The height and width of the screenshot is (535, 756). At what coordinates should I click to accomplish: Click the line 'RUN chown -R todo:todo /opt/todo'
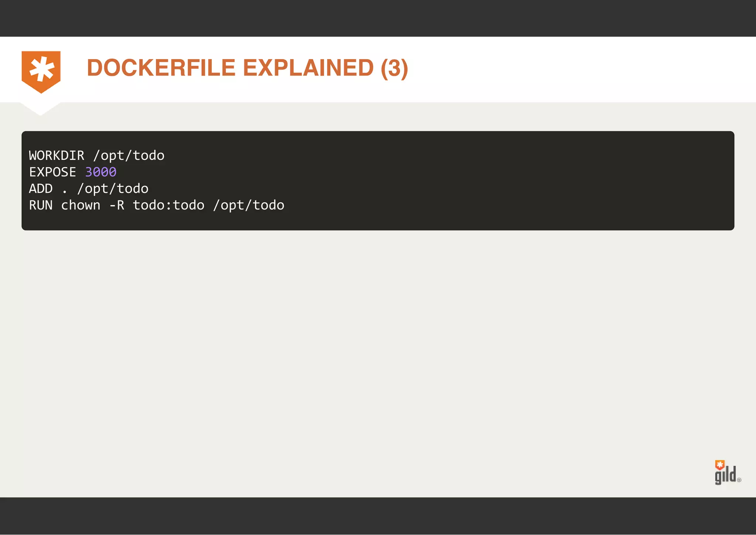pos(157,205)
